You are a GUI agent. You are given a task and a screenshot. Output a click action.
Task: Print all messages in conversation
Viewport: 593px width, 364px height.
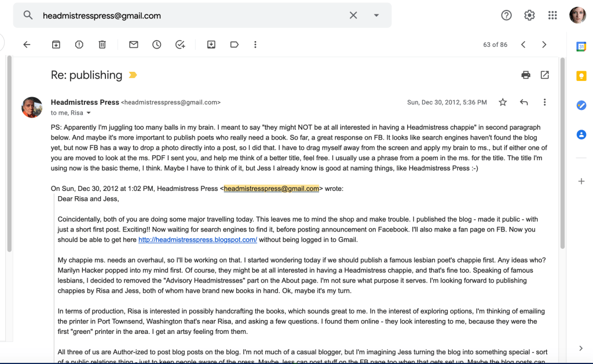point(526,75)
